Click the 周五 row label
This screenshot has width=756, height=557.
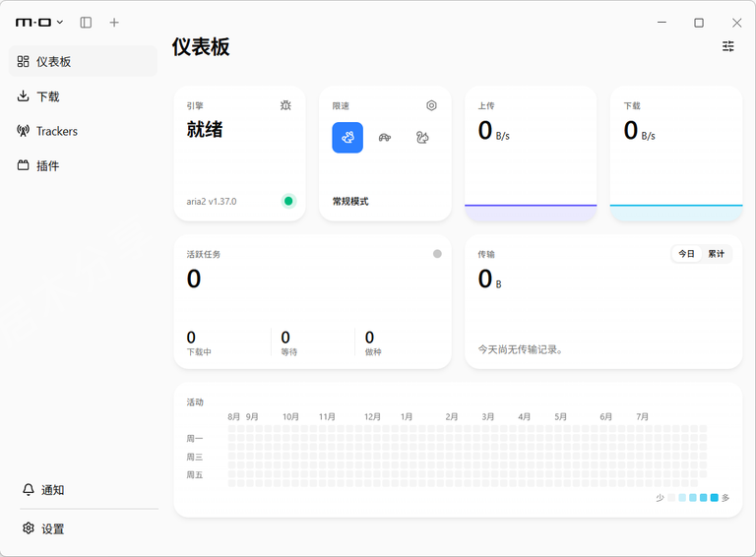click(195, 475)
